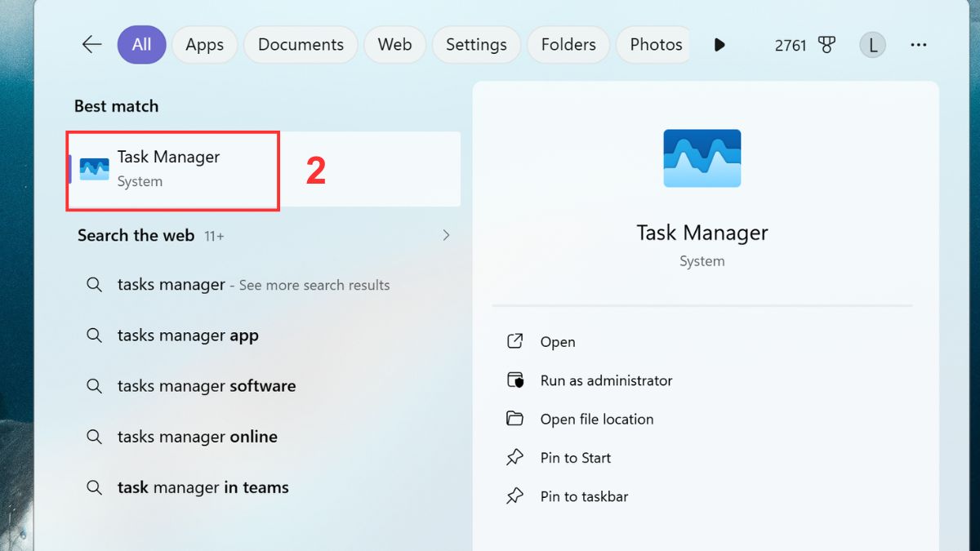Select 'tasks manager online' suggestion

coord(264,437)
